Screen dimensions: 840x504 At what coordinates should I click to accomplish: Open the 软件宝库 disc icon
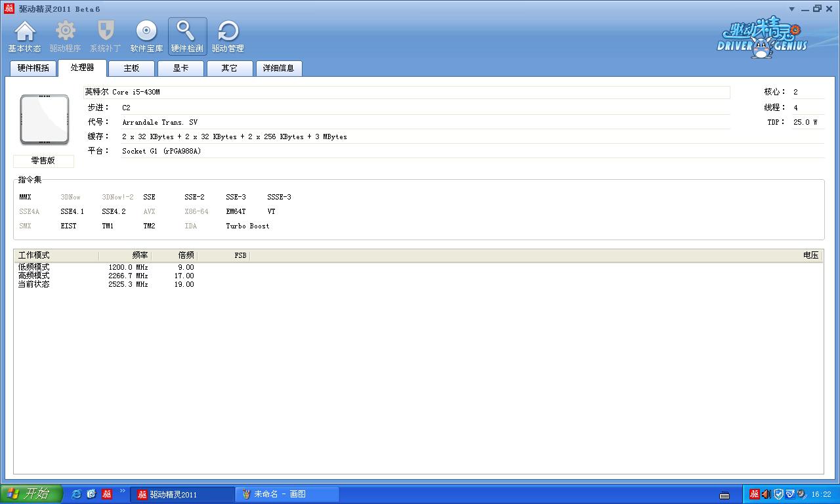click(146, 37)
